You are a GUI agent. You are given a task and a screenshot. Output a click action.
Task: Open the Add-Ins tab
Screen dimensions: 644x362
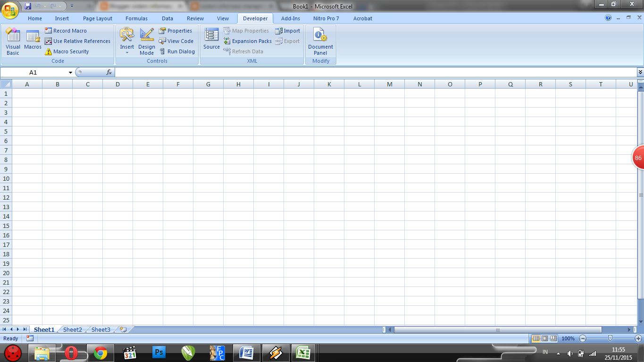coord(291,18)
